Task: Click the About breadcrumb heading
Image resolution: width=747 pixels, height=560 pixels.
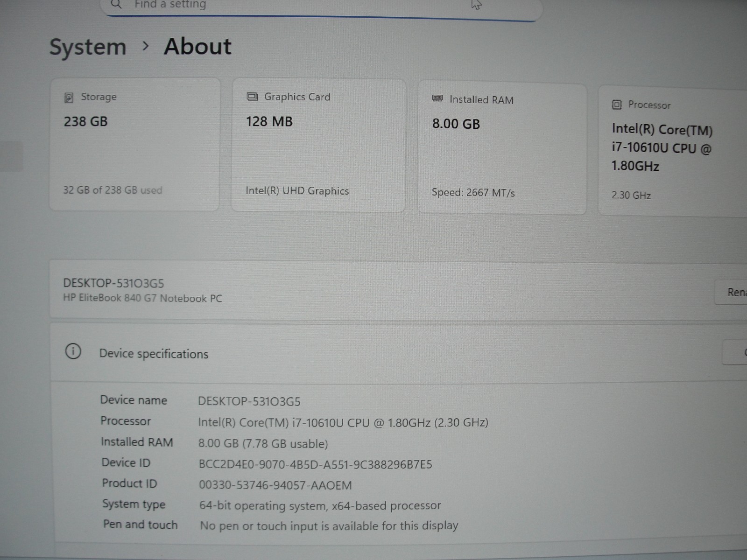Action: 197,46
